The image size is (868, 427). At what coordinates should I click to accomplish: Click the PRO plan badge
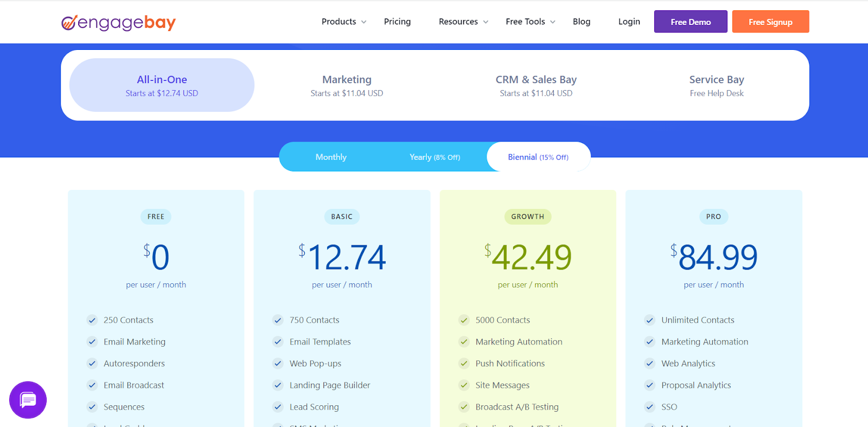tap(713, 216)
